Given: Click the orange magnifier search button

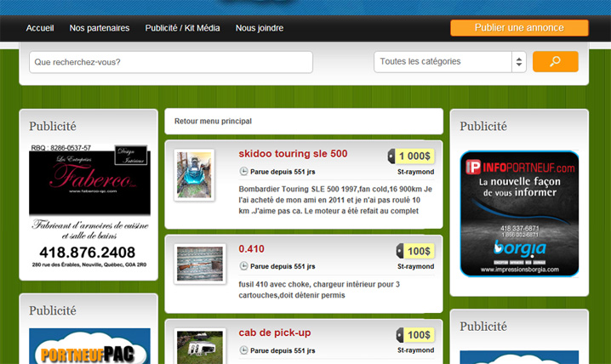Looking at the screenshot, I should click(x=555, y=61).
